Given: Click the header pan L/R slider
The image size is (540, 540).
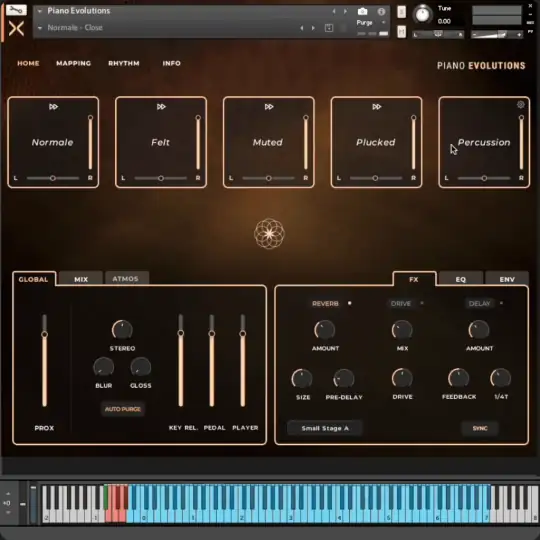Looking at the screenshot, I should (438, 34).
